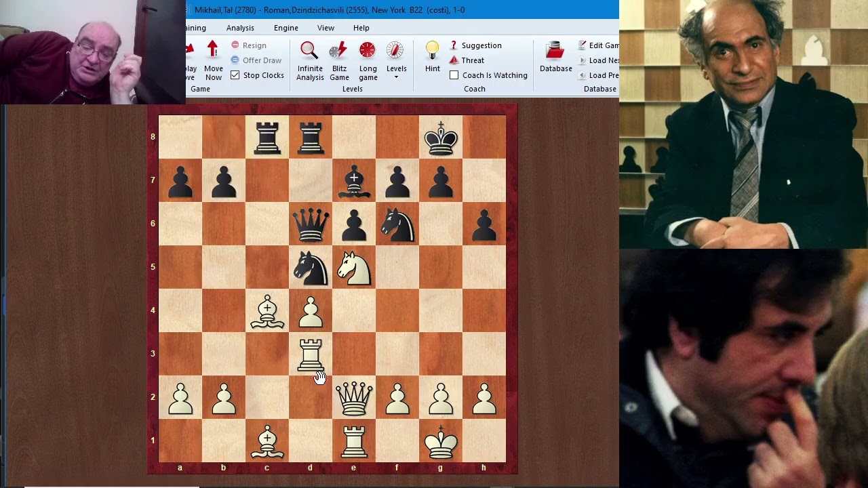Select the black queen on d6
Image resolution: width=868 pixels, height=488 pixels.
pyautogui.click(x=311, y=224)
